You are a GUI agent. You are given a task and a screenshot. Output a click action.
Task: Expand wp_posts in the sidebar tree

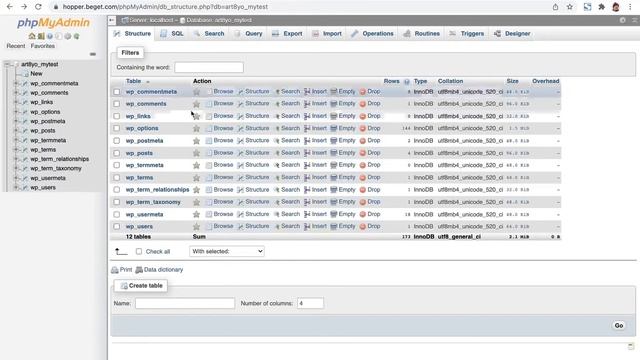16,131
